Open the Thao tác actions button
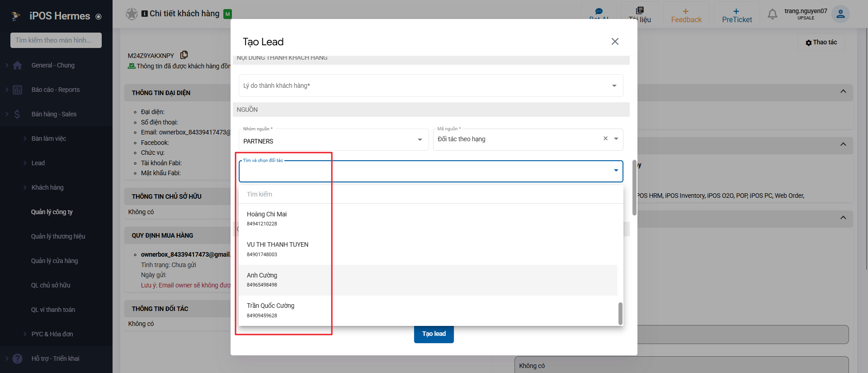This screenshot has width=868, height=373. [x=821, y=43]
